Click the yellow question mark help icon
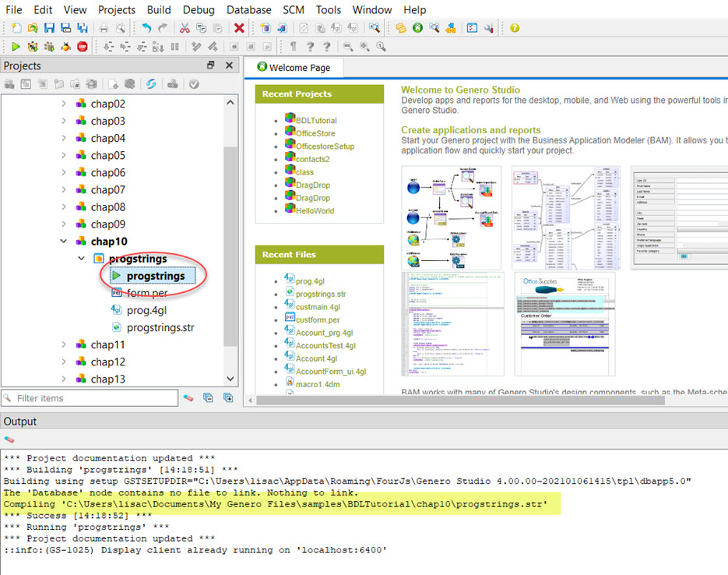Image resolution: width=728 pixels, height=575 pixels. (515, 28)
